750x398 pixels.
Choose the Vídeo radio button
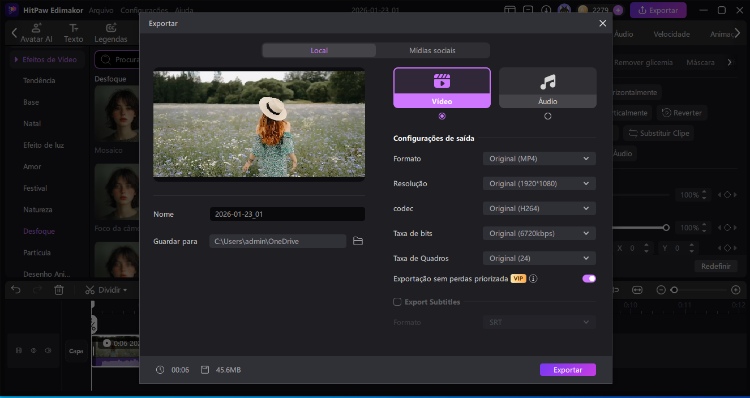click(x=441, y=116)
